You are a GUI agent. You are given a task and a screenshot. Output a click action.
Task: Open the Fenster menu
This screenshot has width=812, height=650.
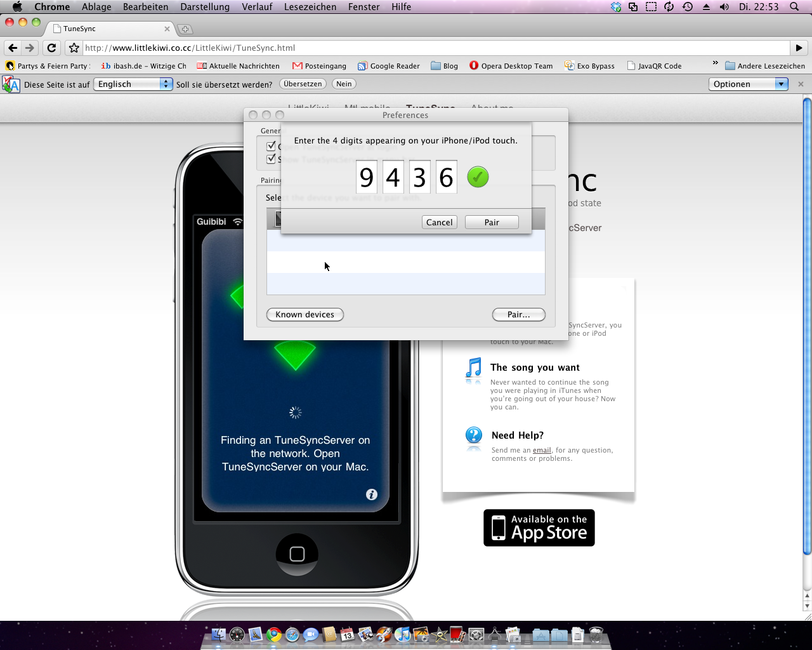point(364,7)
